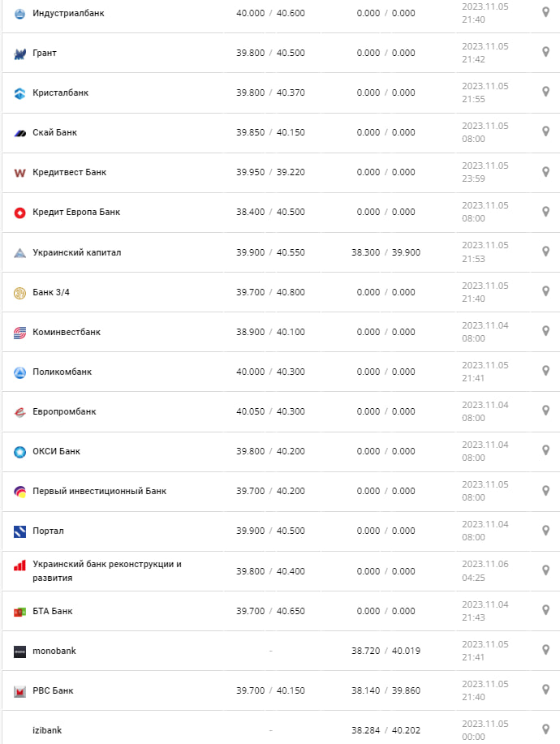
Task: Click monobank card rate 38.720 / 40.019
Action: pyautogui.click(x=386, y=651)
